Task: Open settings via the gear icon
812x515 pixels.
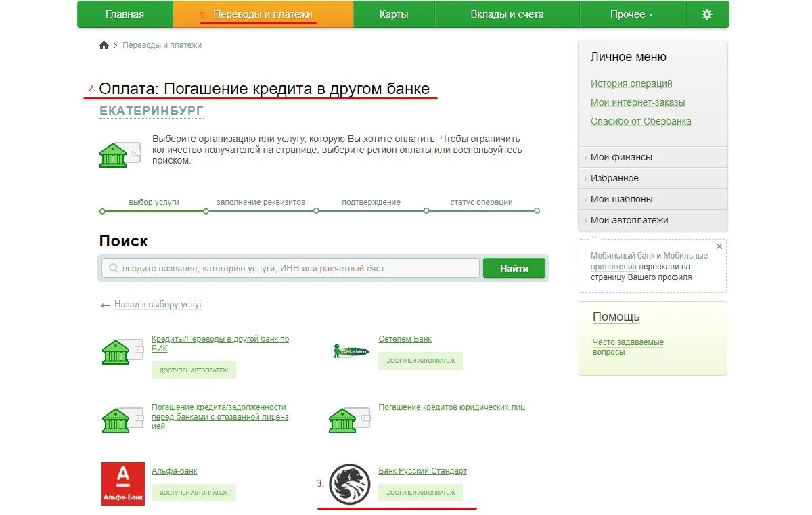Action: click(x=708, y=14)
